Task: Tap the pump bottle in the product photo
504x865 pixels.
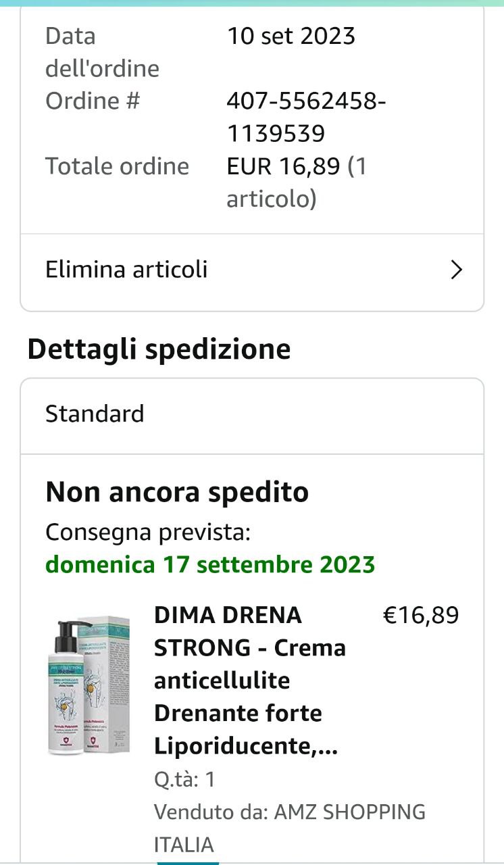Action: coord(70,688)
